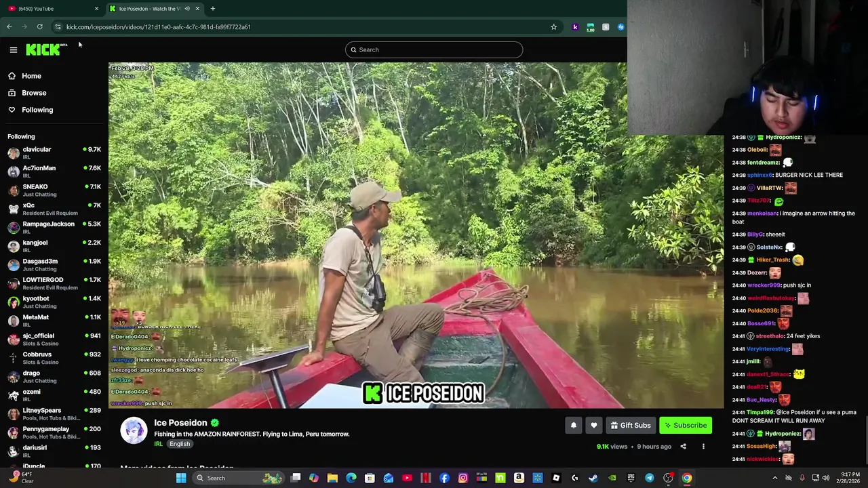Open YouTube app from the taskbar
This screenshot has width=868, height=488.
(407, 478)
